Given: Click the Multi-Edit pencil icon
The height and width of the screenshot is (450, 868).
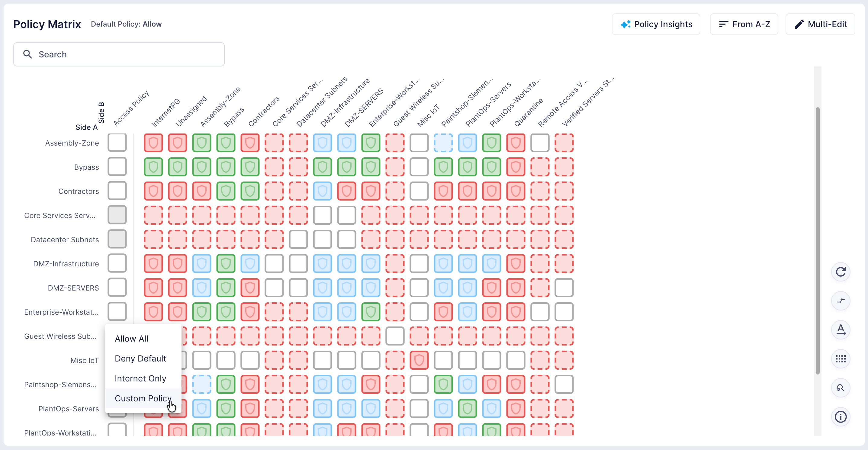Looking at the screenshot, I should pyautogui.click(x=799, y=24).
